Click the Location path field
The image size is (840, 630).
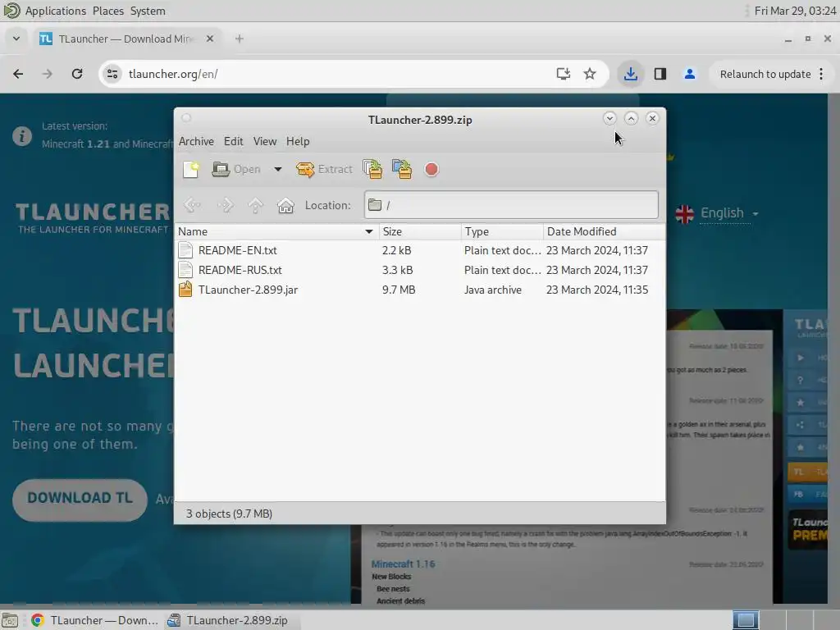tap(511, 205)
